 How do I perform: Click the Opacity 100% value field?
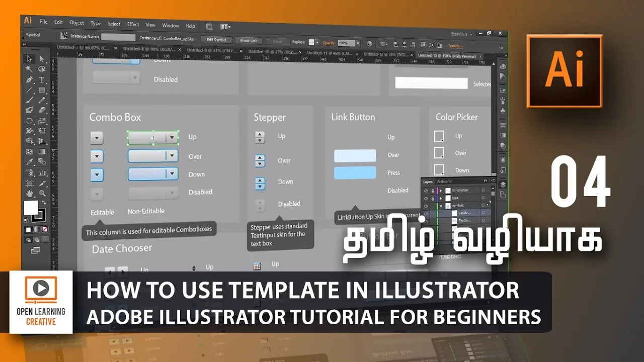(x=346, y=43)
